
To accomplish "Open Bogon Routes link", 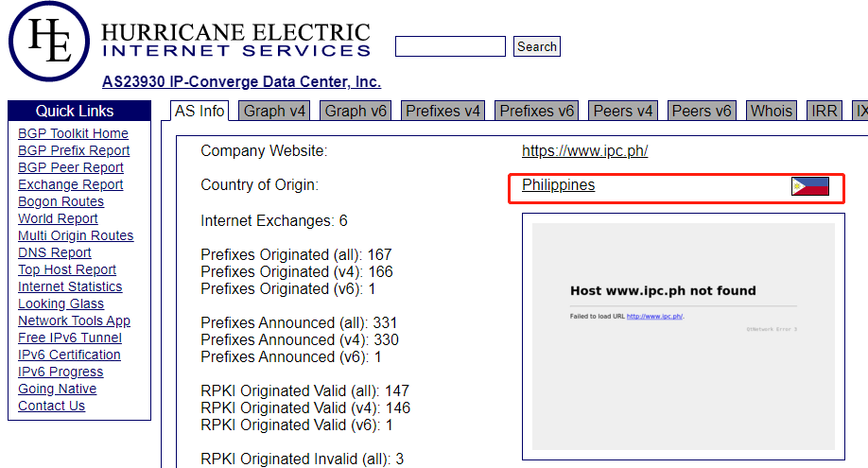I will coord(61,201).
